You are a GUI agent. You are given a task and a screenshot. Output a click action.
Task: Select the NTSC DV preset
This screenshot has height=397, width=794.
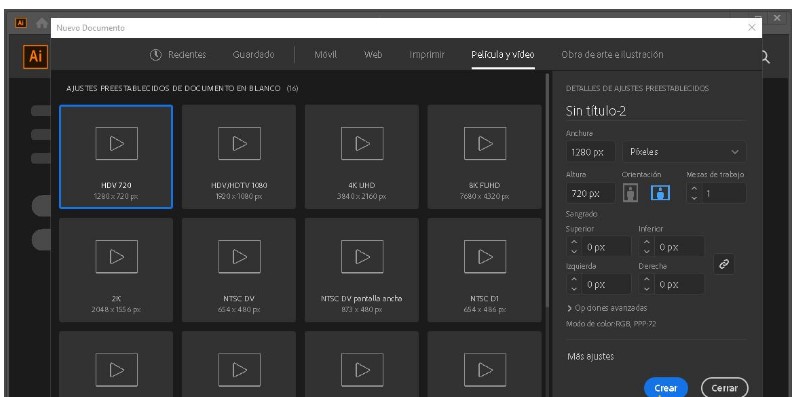coord(239,270)
